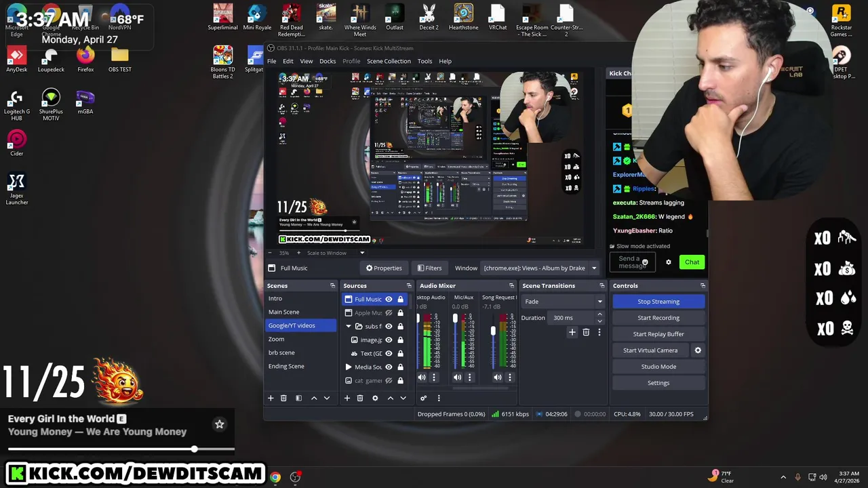Adjust the Mic/Aux volume fader
This screenshot has height=488, width=868.
point(455,319)
